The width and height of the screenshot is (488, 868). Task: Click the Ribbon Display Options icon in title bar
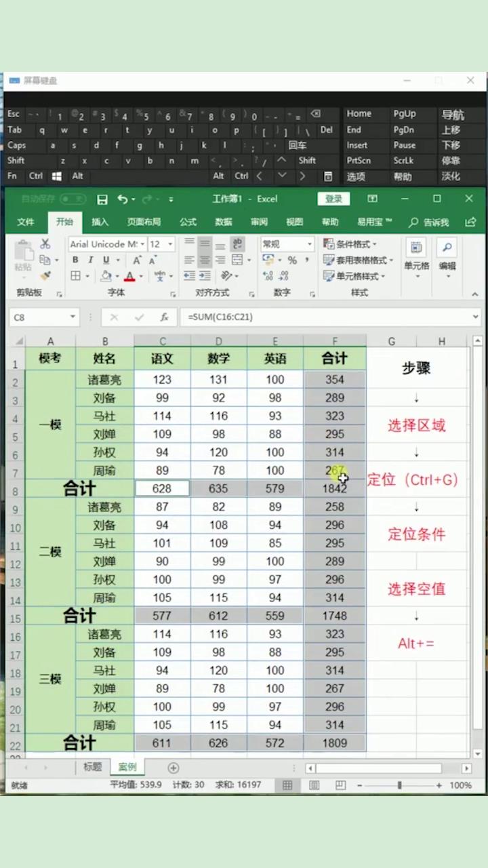(x=372, y=199)
